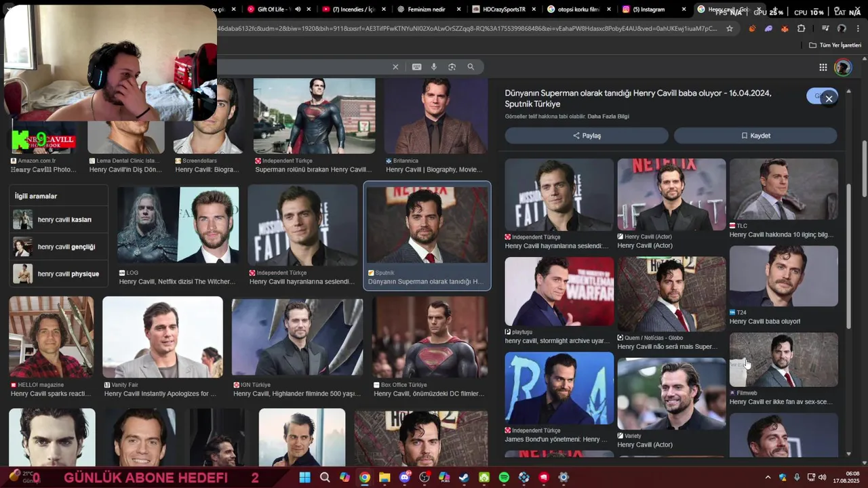Open the Box Office Türkiye image result

click(429, 347)
